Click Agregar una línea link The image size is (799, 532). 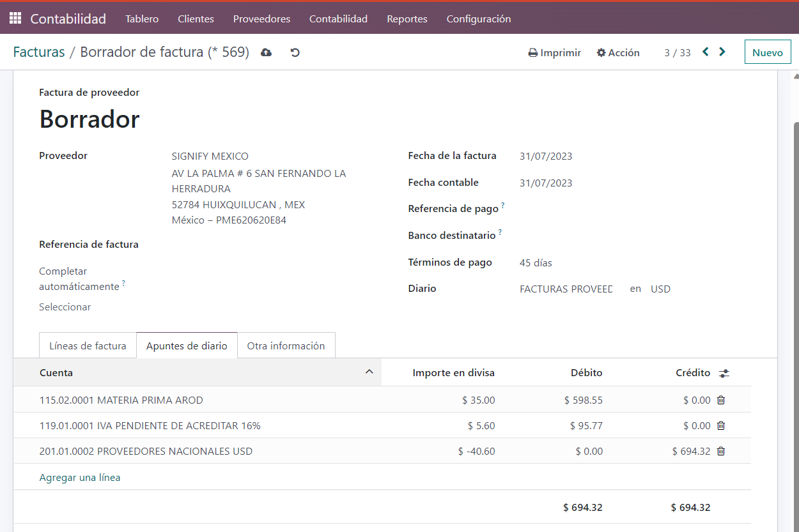(80, 478)
